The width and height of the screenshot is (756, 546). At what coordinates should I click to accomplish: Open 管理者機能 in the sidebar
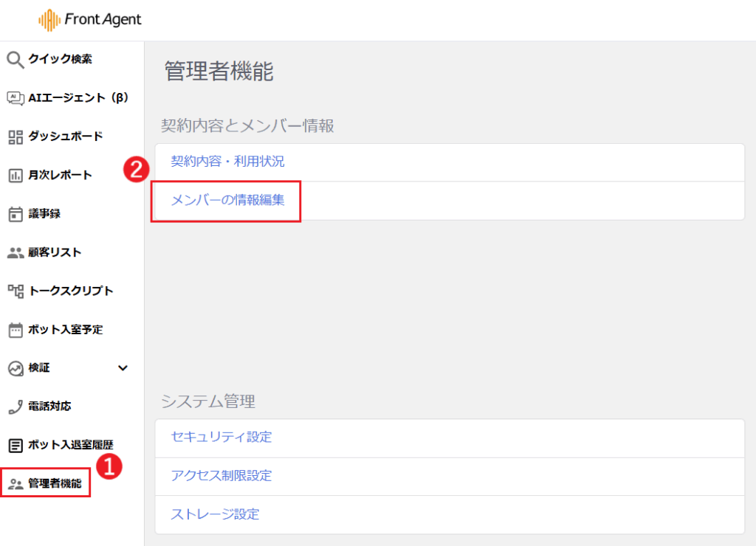pyautogui.click(x=54, y=484)
